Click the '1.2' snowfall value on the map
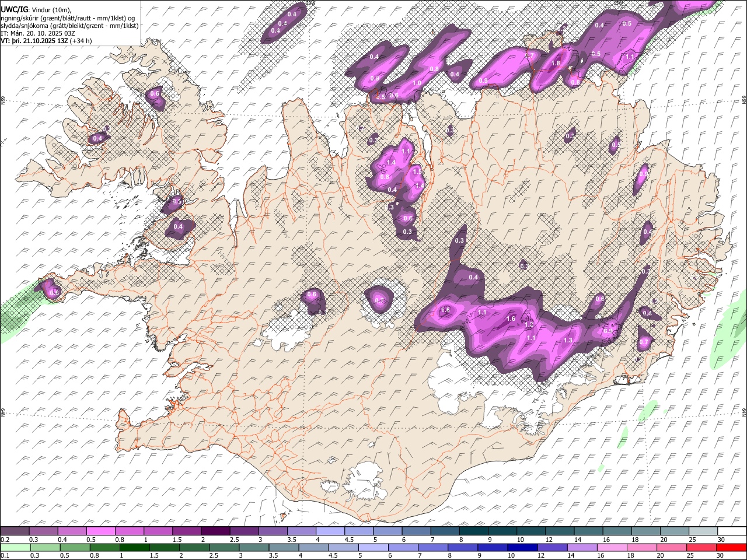This screenshot has width=747, height=560. pyautogui.click(x=529, y=325)
